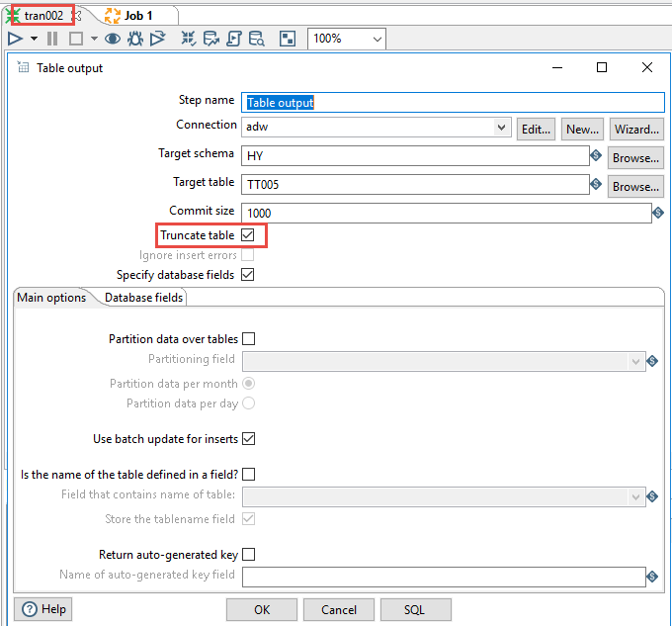Click Browse next to Target schema
Image resolution: width=672 pixels, height=626 pixels.
point(634,157)
